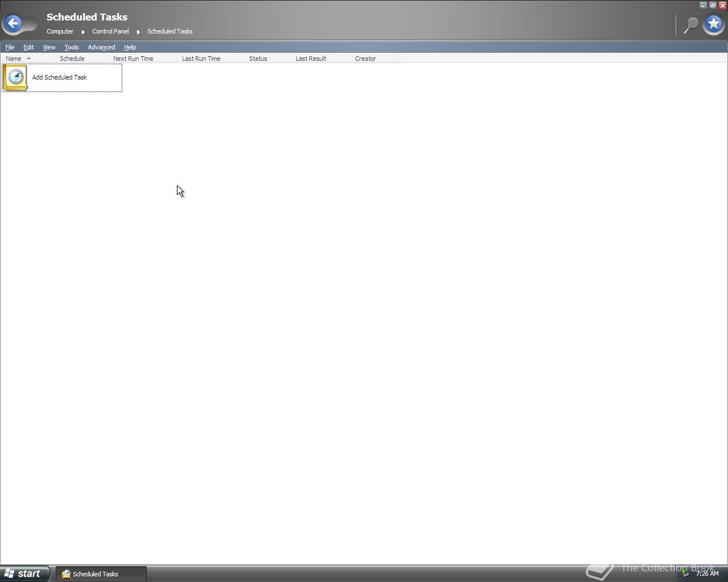The image size is (728, 582).
Task: Sort by Last Result column header
Action: coord(320,59)
